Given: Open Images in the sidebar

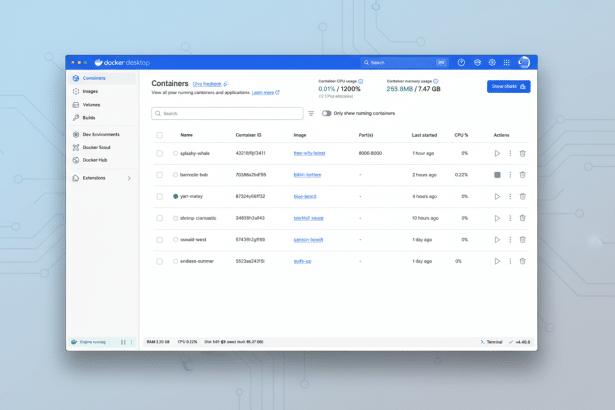Looking at the screenshot, I should tap(102, 91).
